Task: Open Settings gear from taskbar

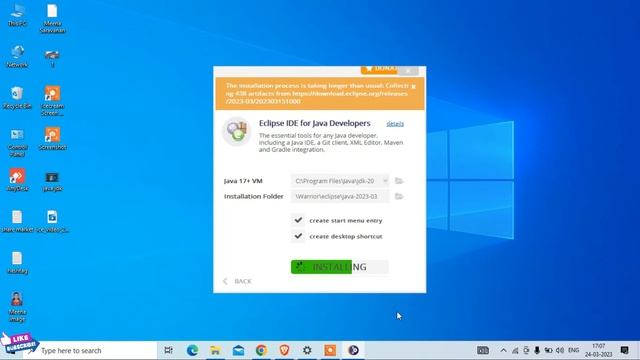Action: click(x=307, y=350)
